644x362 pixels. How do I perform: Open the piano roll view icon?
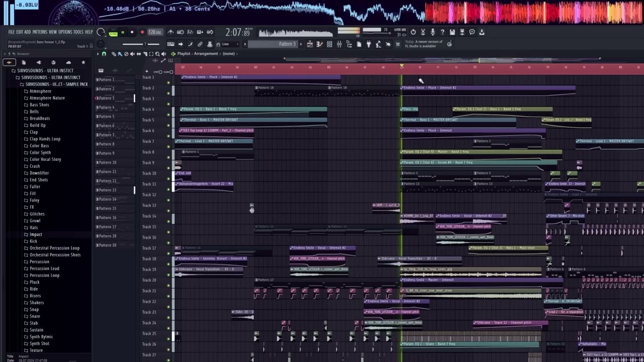(319, 44)
